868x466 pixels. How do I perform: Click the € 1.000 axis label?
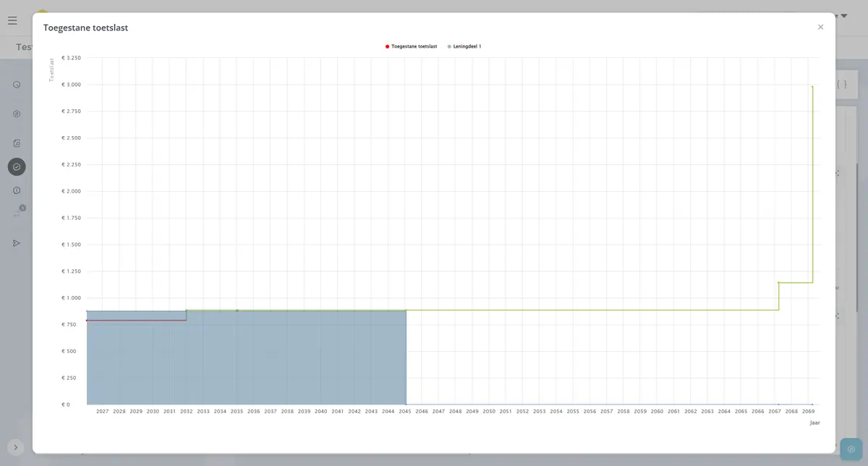point(71,298)
